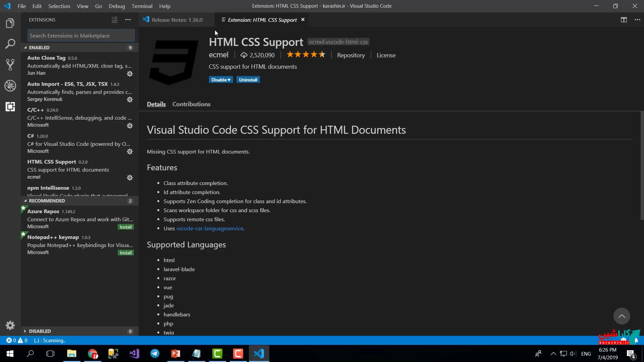The height and width of the screenshot is (362, 644).
Task: Click the details page vertical scrollbar
Action: coord(642,166)
